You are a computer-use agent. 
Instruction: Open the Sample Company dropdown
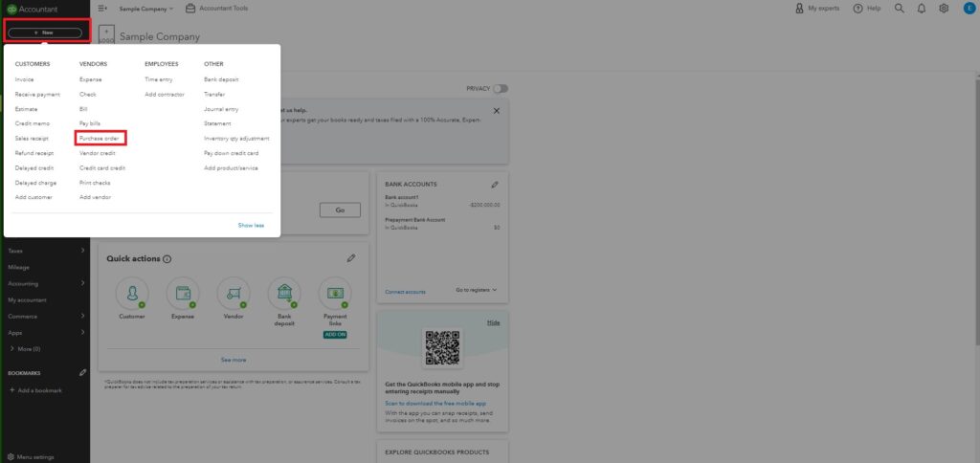(x=146, y=9)
